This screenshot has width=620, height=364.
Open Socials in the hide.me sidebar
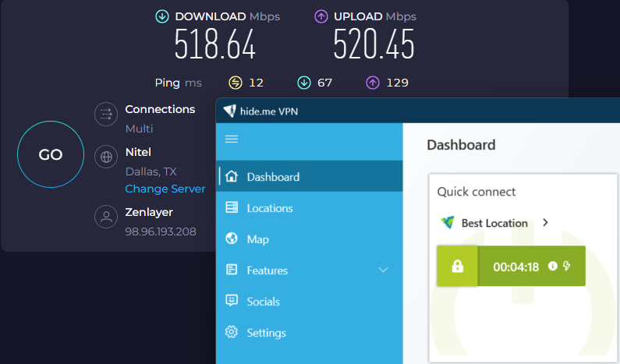point(309,302)
